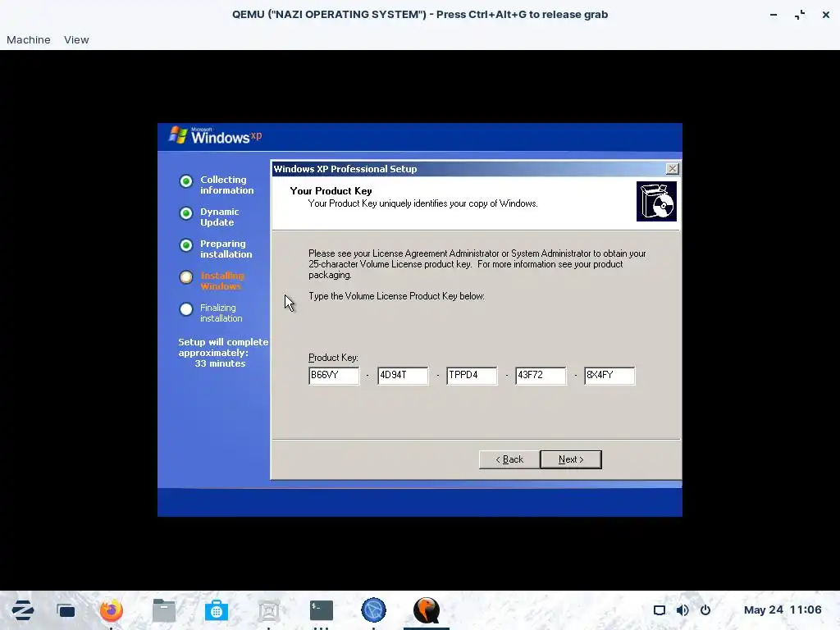Click the software box and CD icon
This screenshot has width=840, height=630.
[x=656, y=201]
